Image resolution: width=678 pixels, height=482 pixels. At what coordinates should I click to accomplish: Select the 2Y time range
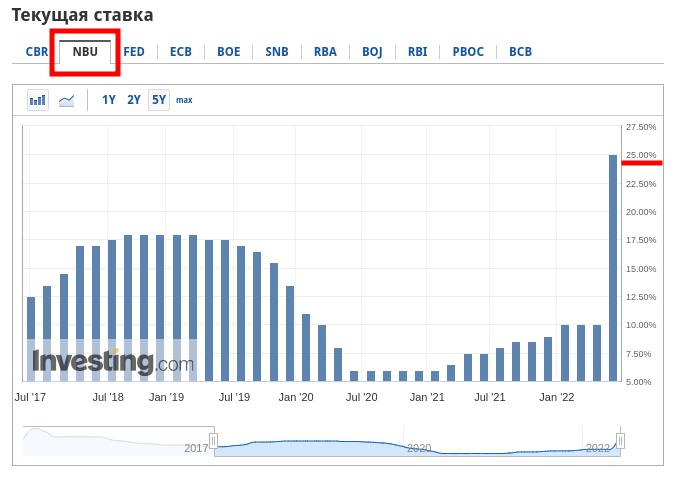coord(134,100)
